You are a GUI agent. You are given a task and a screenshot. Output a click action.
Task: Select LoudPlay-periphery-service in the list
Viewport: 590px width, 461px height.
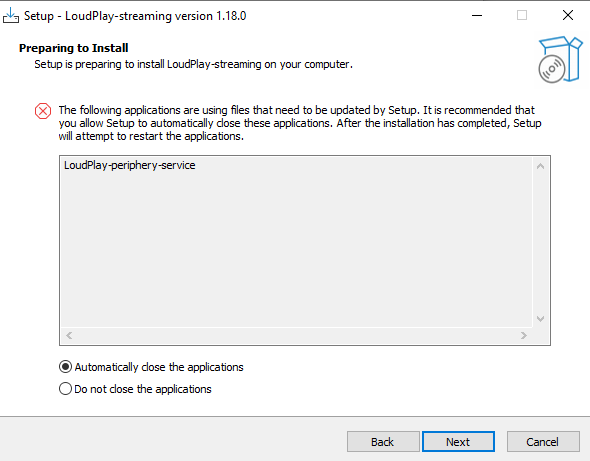click(129, 165)
